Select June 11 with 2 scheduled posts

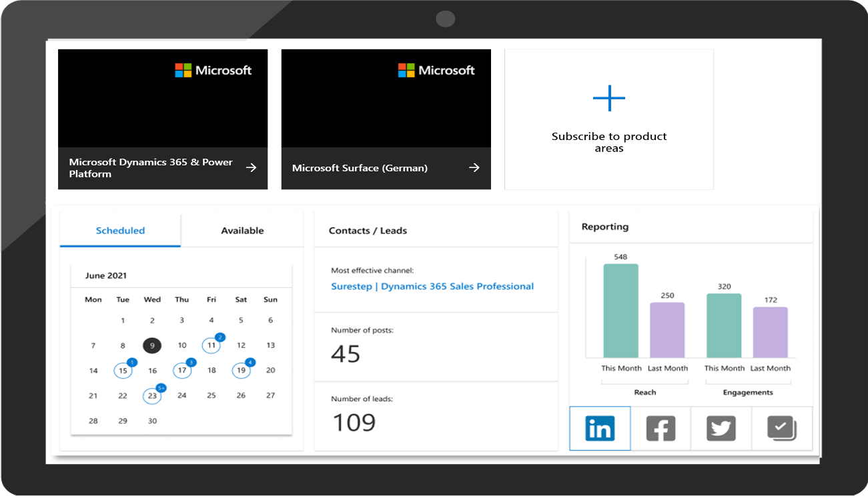tap(211, 345)
